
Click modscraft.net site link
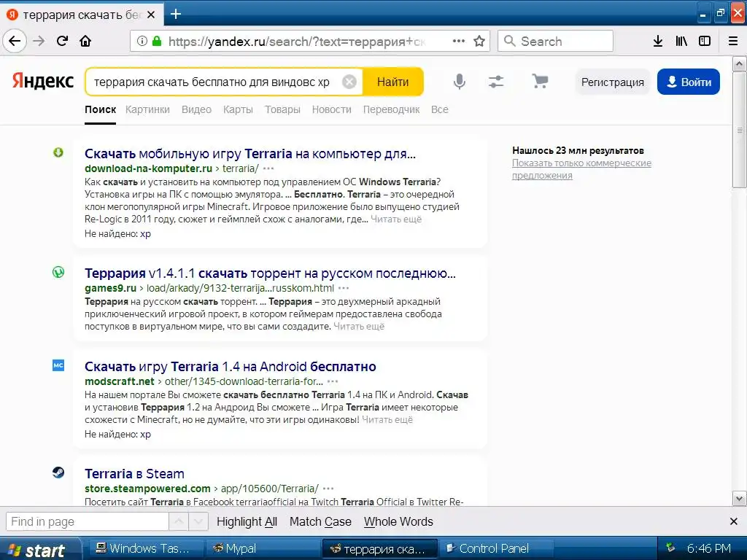pyautogui.click(x=120, y=381)
